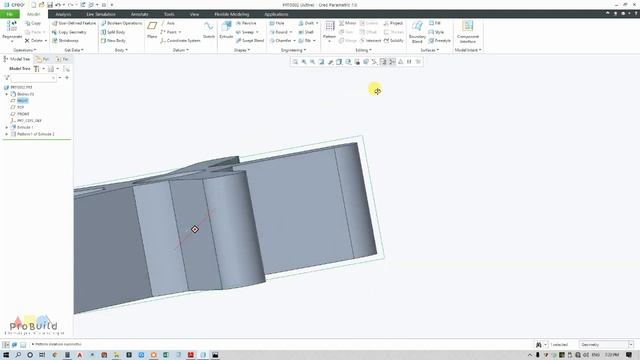Switch to the Live Simulation tab
The height and width of the screenshot is (360, 640).
click(100, 14)
